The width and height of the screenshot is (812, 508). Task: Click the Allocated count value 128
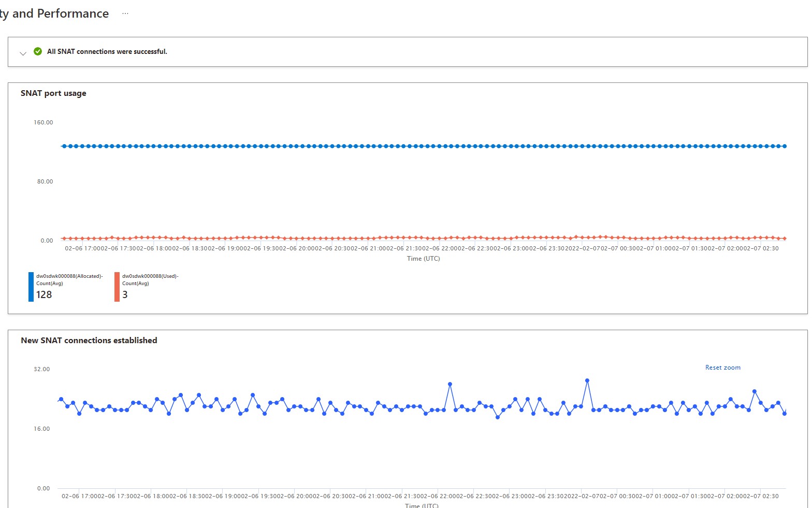(44, 294)
